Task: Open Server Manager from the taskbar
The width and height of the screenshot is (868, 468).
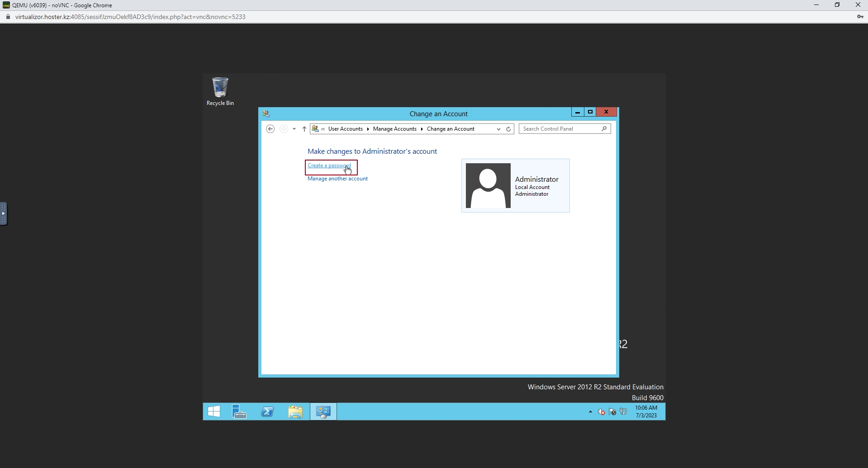Action: 239,411
